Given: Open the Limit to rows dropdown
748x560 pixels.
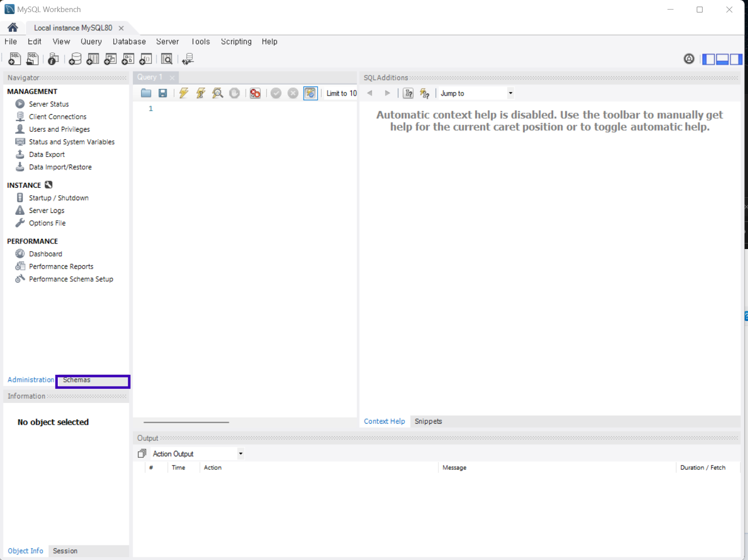Looking at the screenshot, I should 341,93.
